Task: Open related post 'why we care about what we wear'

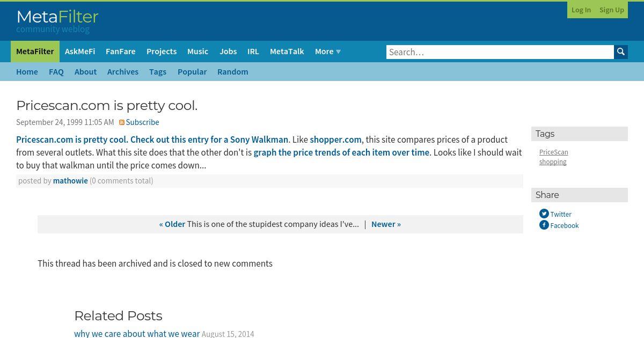Action: [x=137, y=334]
